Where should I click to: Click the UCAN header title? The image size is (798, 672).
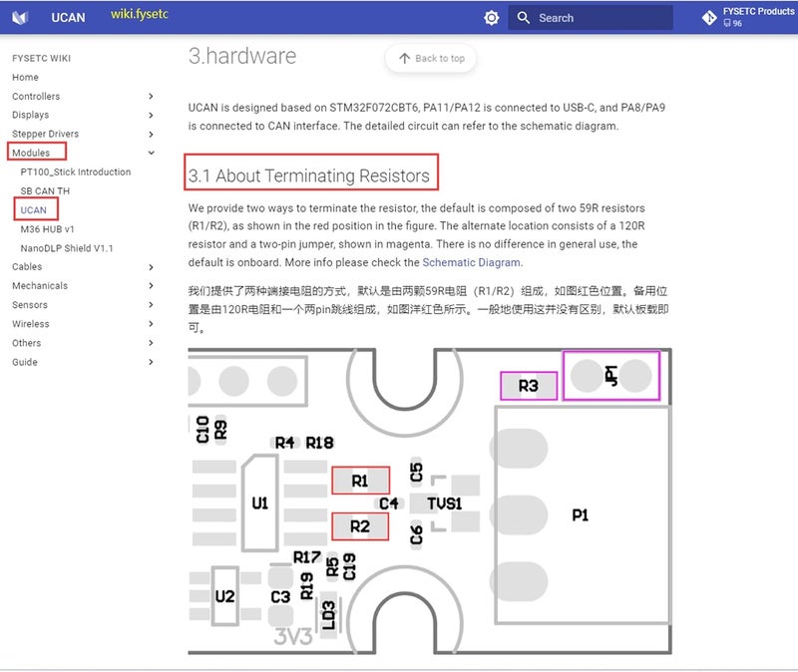(68, 18)
